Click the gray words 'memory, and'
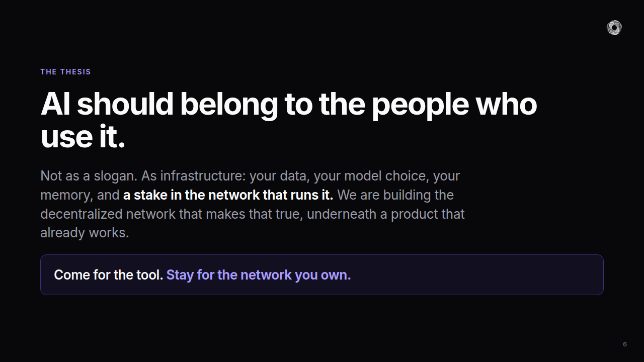Image resolution: width=644 pixels, height=362 pixels. tap(80, 195)
